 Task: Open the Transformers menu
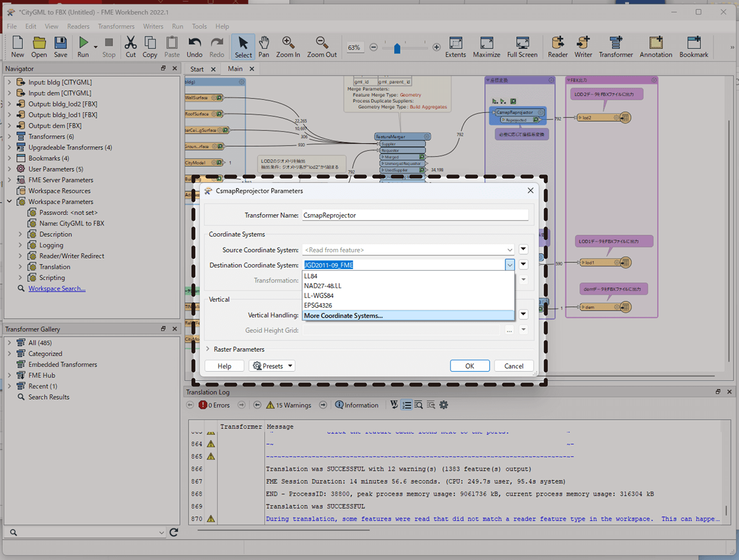tap(116, 26)
